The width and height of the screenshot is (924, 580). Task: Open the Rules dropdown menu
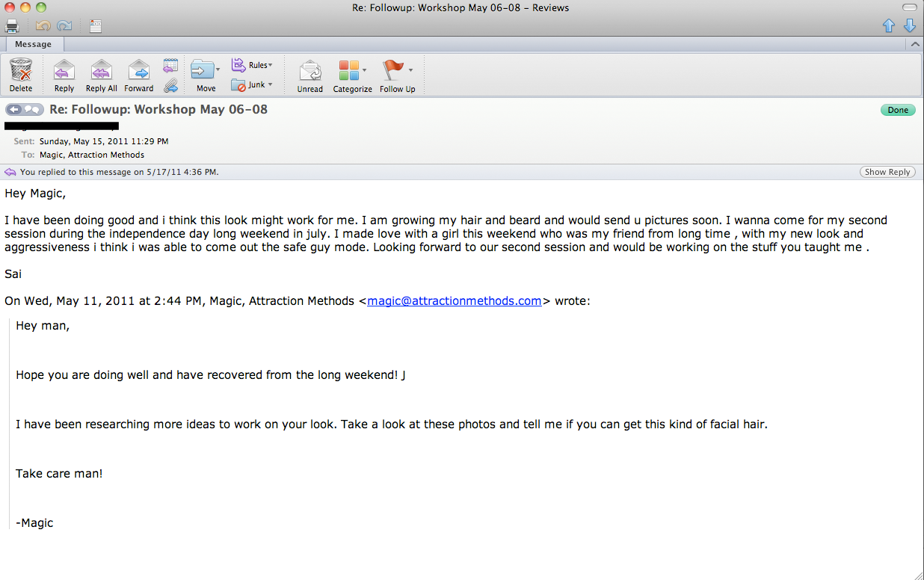click(253, 65)
